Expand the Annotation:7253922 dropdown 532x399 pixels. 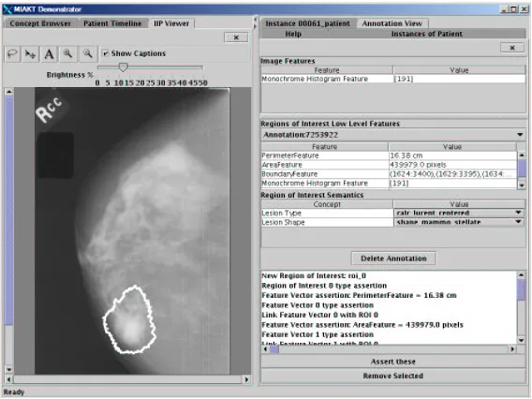pos(520,135)
